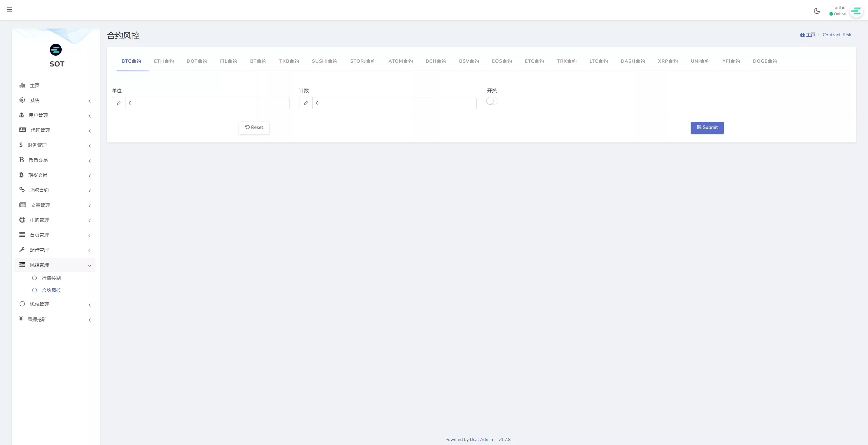Screen dimensions: 868x445
Task: Switch to the DOGE合约 tab
Action: (x=765, y=61)
